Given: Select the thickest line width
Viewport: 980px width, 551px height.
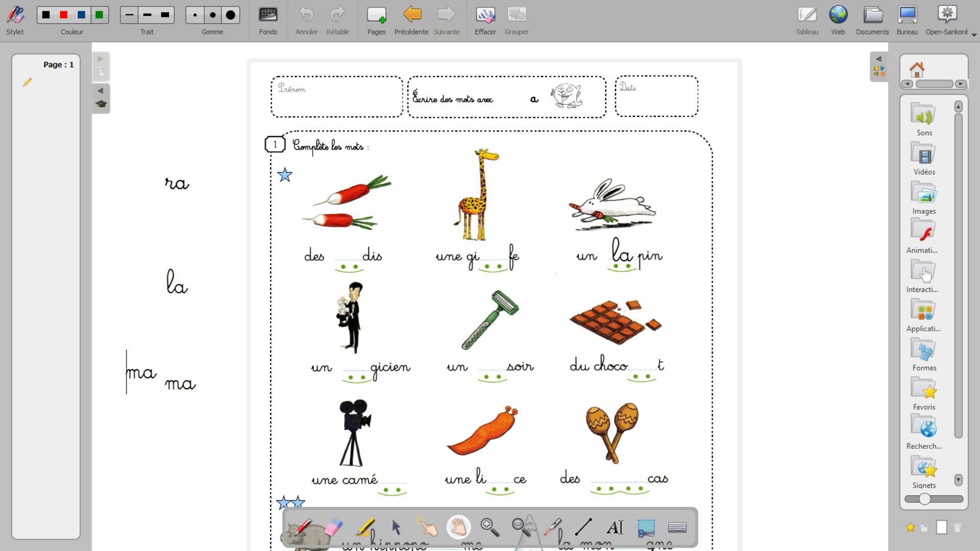Looking at the screenshot, I should point(165,15).
